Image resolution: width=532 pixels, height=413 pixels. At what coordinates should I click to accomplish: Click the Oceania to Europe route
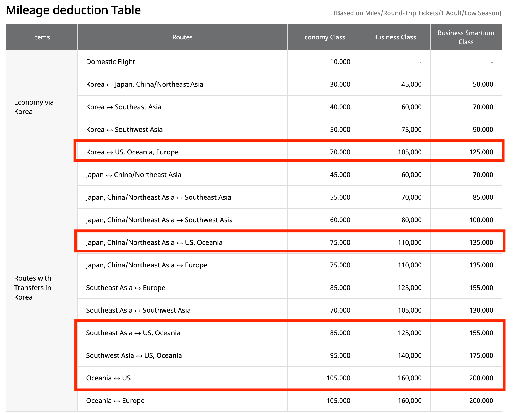(x=115, y=401)
